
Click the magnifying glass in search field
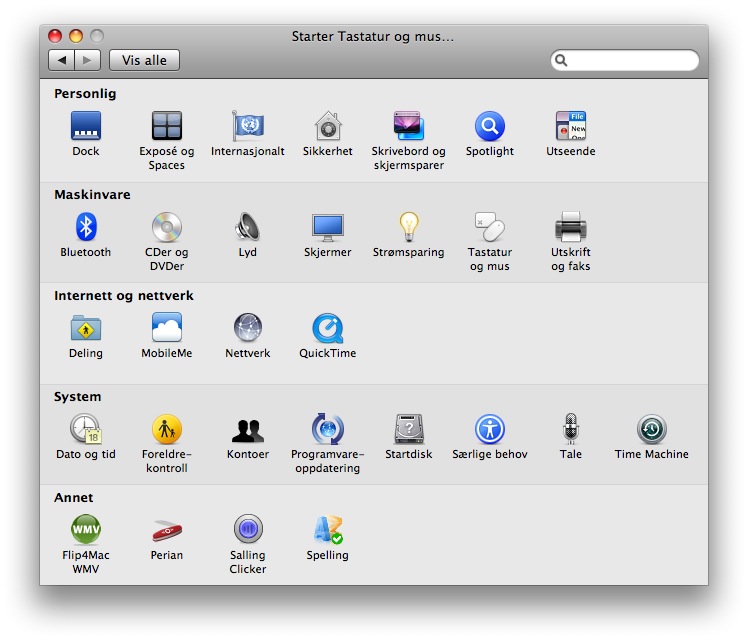561,61
